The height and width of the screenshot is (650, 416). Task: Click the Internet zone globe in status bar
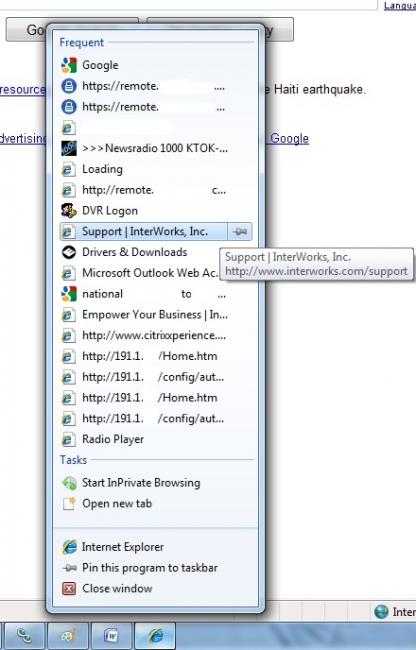coord(381,612)
